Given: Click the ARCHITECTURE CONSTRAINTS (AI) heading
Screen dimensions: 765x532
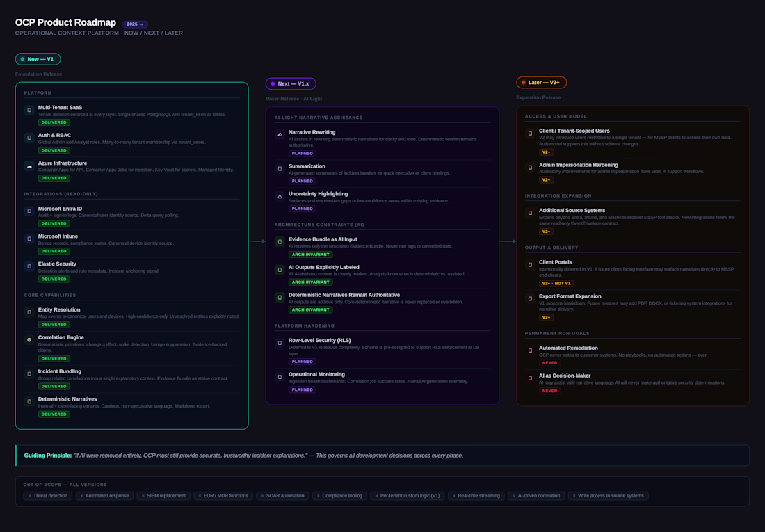Looking at the screenshot, I should click(x=319, y=225).
